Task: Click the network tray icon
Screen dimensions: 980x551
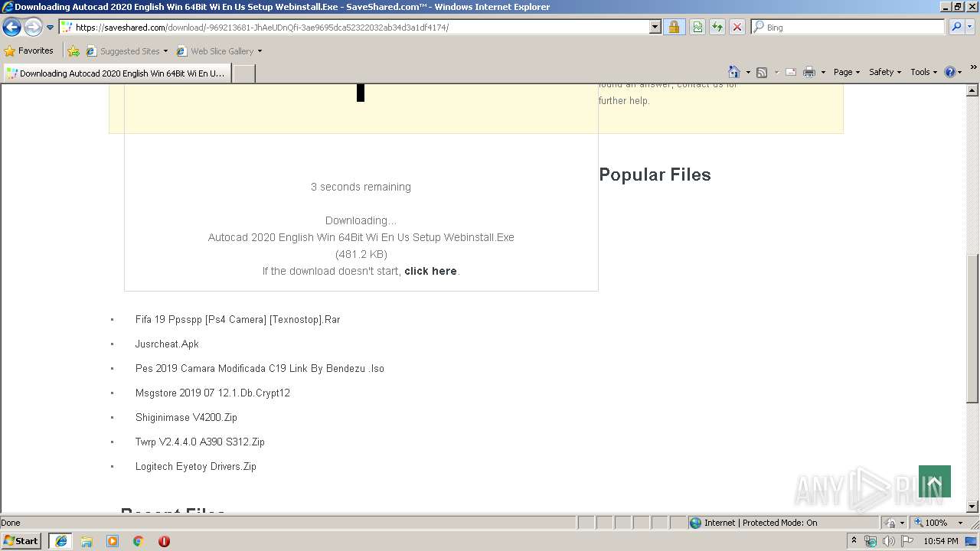Action: [871, 541]
